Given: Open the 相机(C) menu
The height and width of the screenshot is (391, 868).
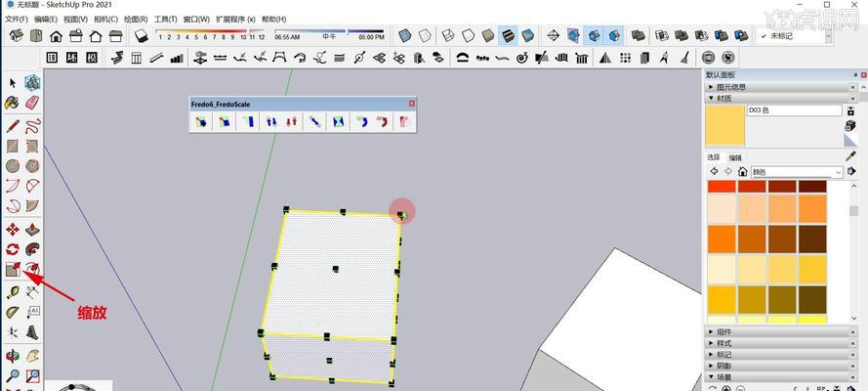Looking at the screenshot, I should tap(105, 20).
